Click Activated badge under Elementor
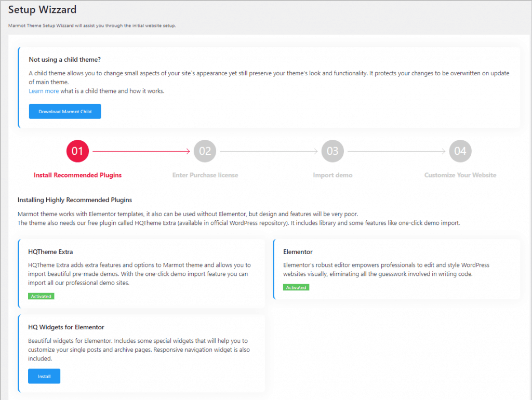The image size is (532, 400). pyautogui.click(x=296, y=287)
